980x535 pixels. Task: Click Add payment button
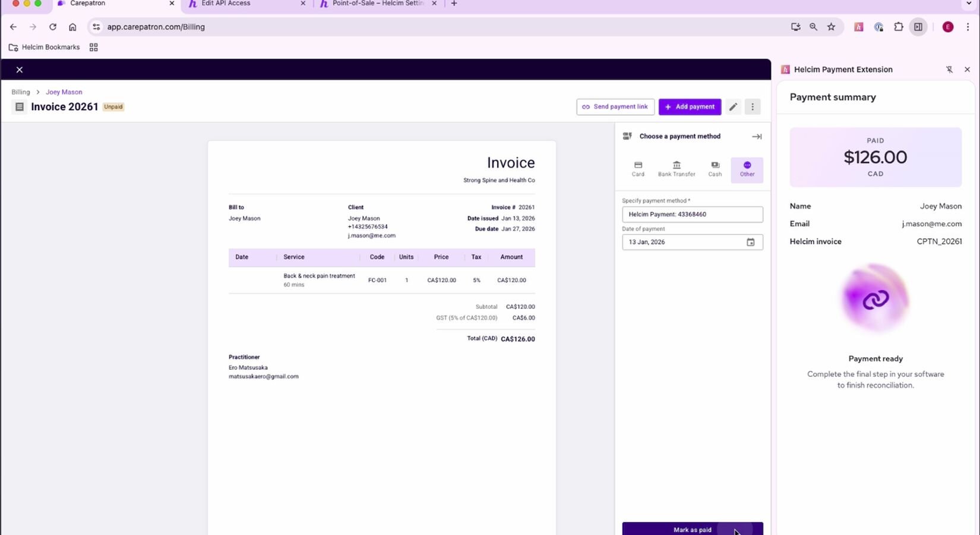click(x=690, y=107)
